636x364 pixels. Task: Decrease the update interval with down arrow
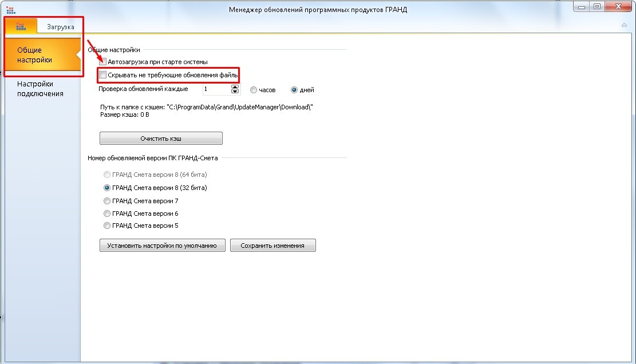(235, 92)
